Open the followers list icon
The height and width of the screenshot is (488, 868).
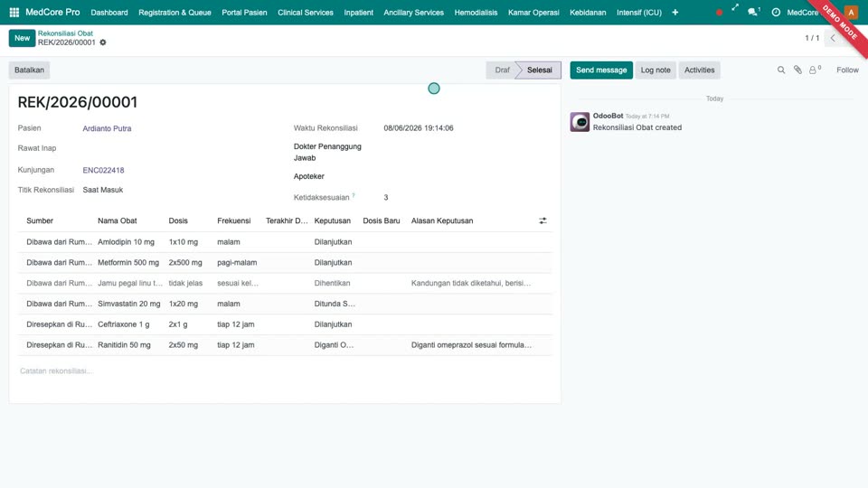point(815,70)
